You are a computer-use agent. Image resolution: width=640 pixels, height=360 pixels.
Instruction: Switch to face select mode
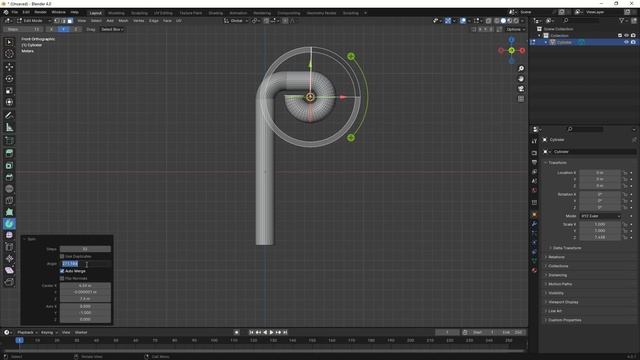[70, 21]
